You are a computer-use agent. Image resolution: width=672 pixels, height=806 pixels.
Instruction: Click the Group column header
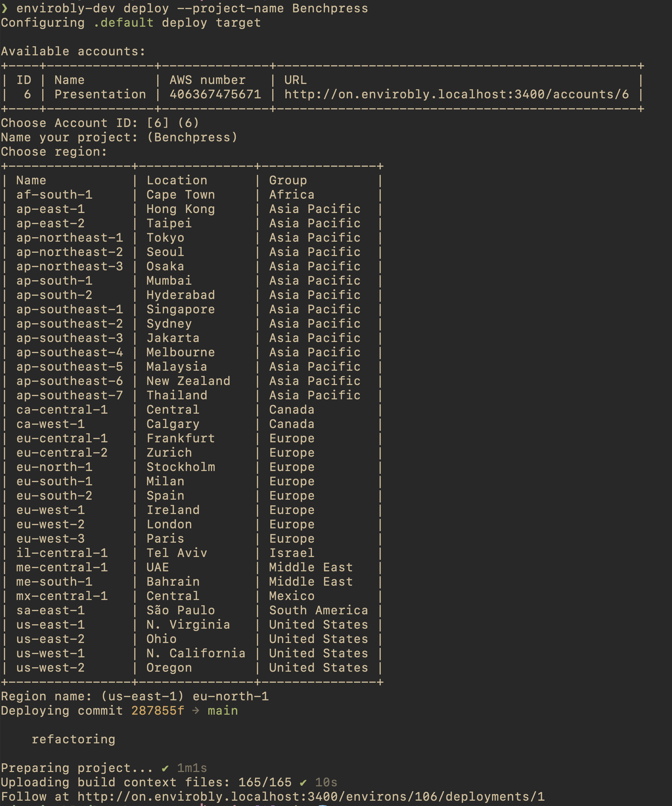tap(287, 180)
